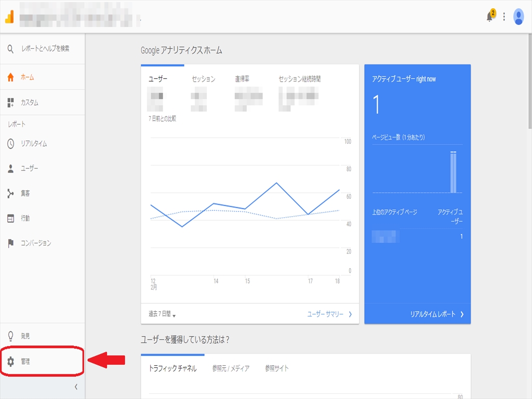
Task: Click the レポートとヘルプを検索 search field
Action: [x=45, y=49]
